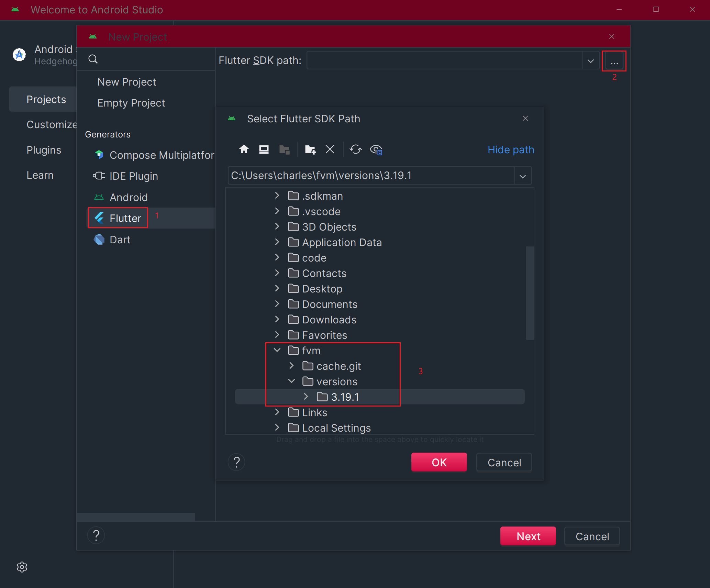Click the search icon in New Project
Image resolution: width=710 pixels, height=588 pixels.
[93, 59]
